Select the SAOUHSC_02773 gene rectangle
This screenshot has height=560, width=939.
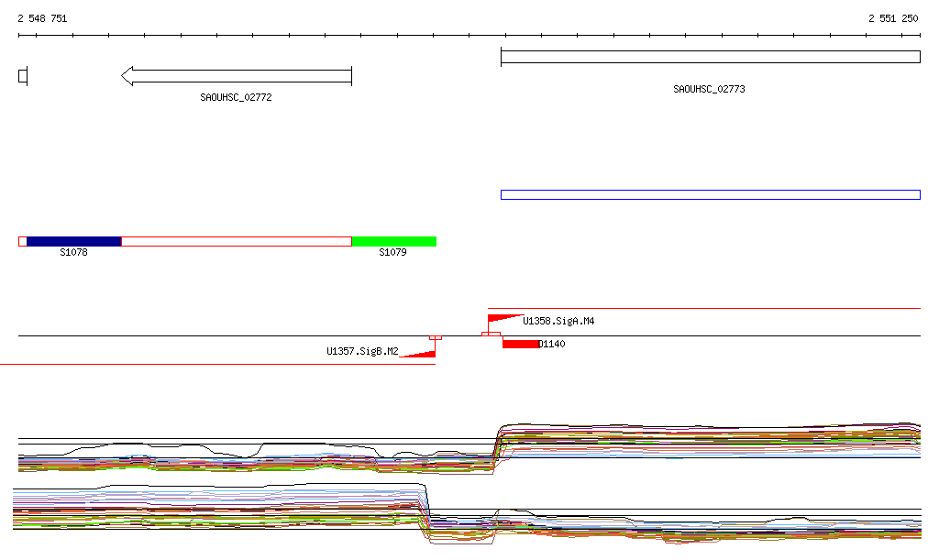[710, 57]
